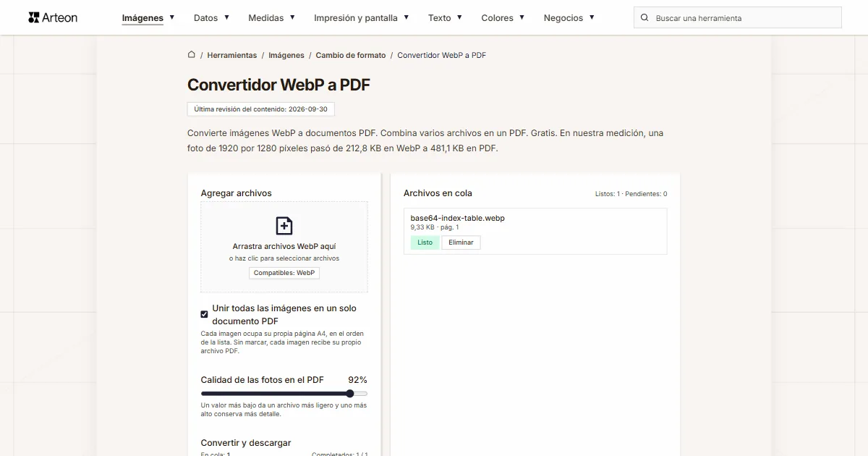Go to Herramientas breadcrumb link
The image size is (868, 456).
click(x=232, y=55)
